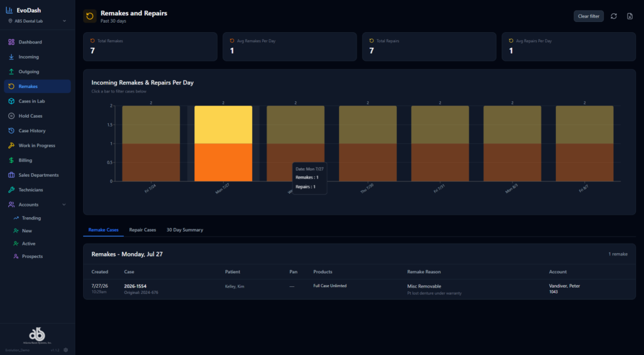Select the Fri 7/24 chart bar
This screenshot has width=644, height=355.
pos(151,144)
